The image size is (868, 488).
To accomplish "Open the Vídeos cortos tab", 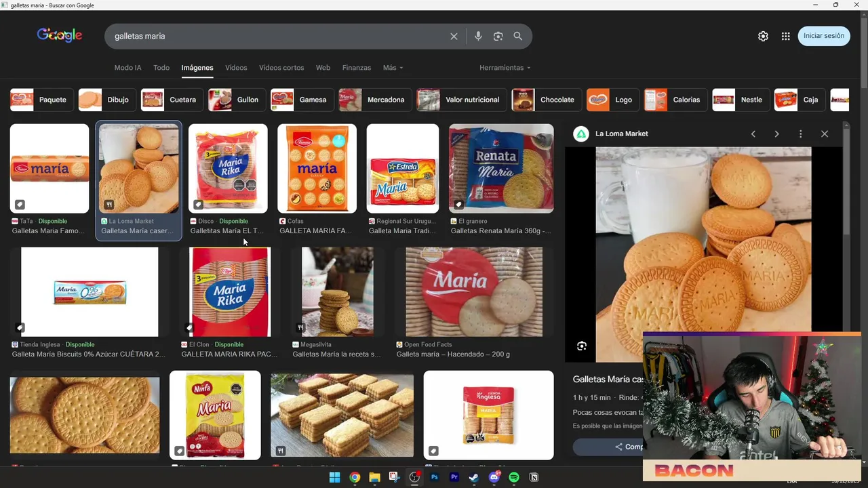I will 281,68.
